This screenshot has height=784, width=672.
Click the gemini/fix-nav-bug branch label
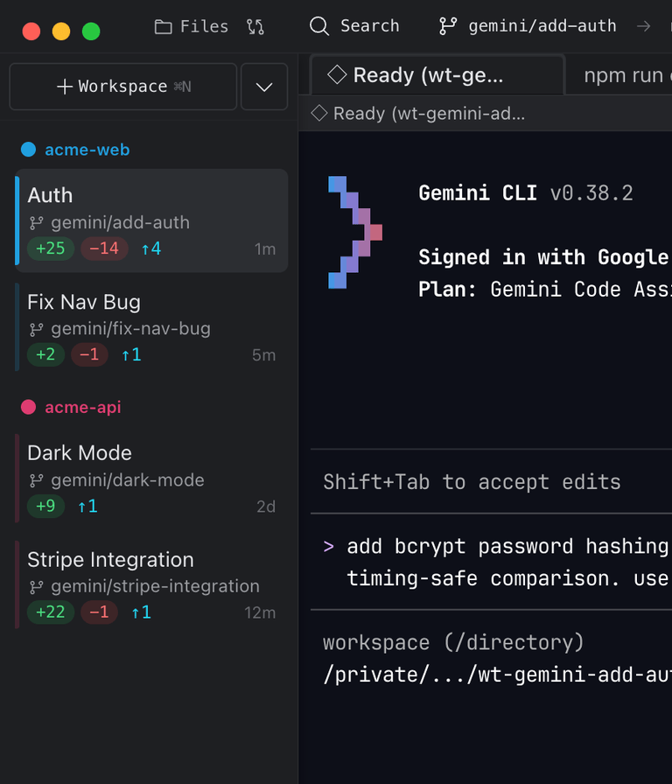tap(130, 329)
